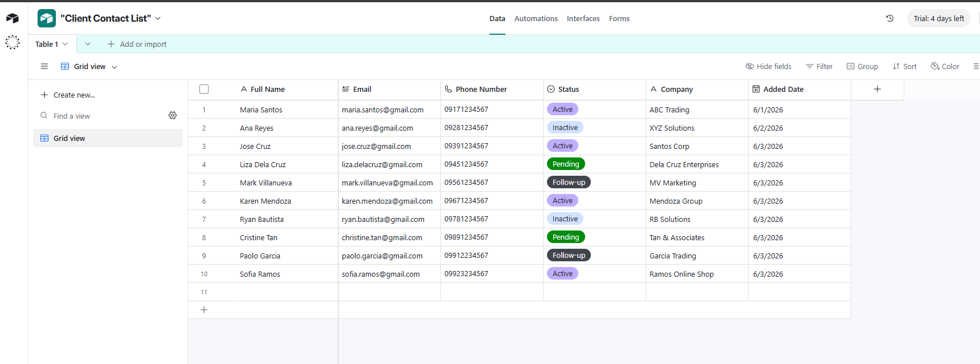The height and width of the screenshot is (364, 980).
Task: Select the Pending status tag for Liza Dela Cruz
Action: pyautogui.click(x=566, y=164)
